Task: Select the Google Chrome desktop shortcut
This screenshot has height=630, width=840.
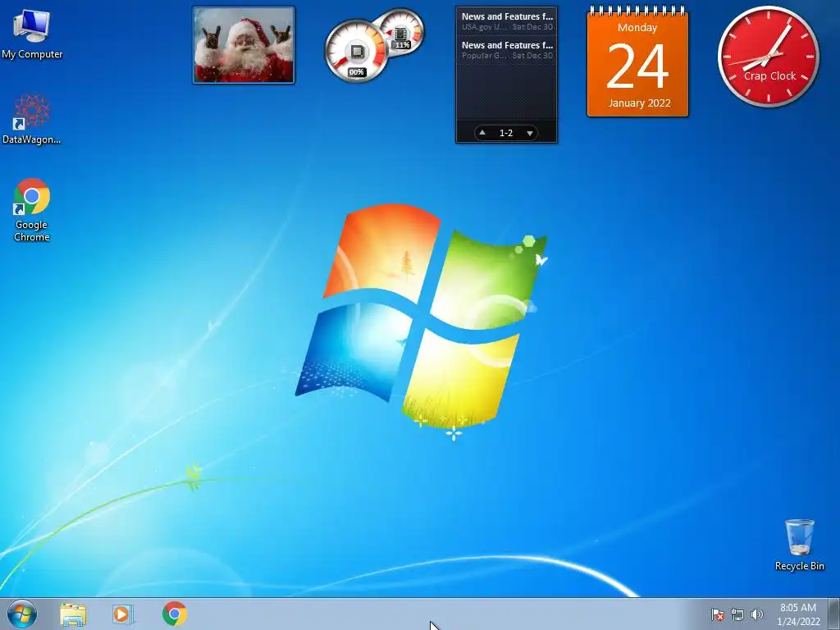Action: click(x=32, y=209)
